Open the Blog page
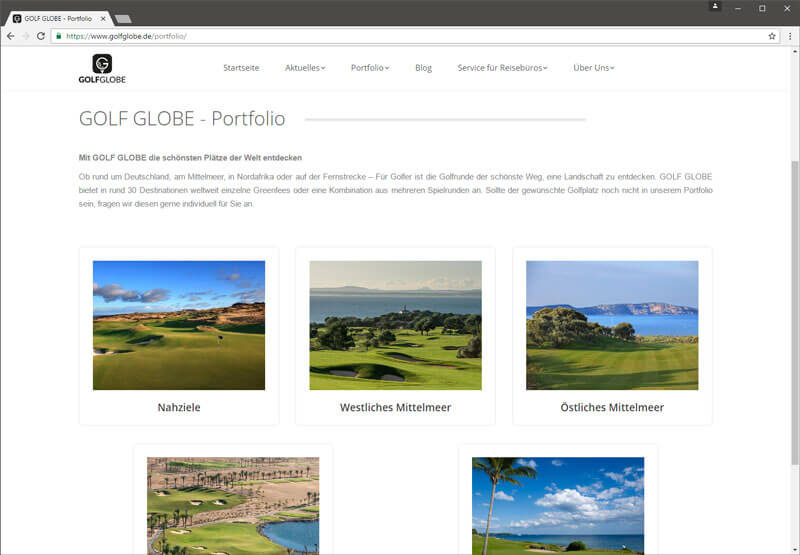The image size is (800, 555). 423,68
